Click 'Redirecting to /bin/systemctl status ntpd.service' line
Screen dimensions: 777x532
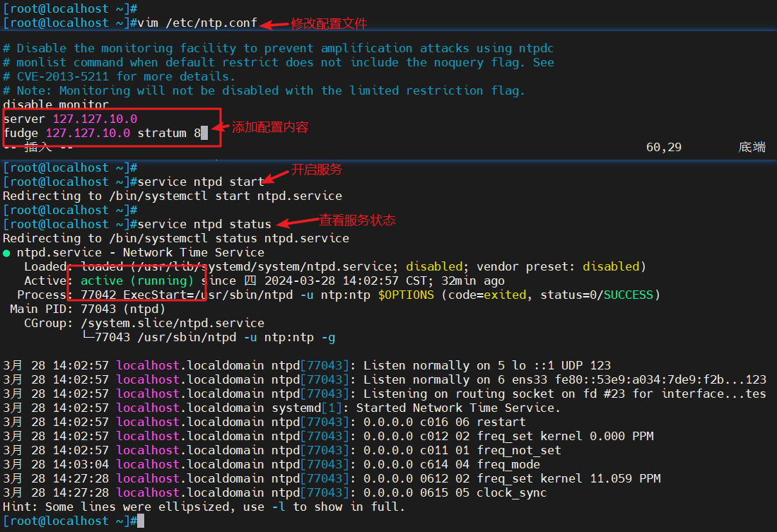click(x=176, y=238)
